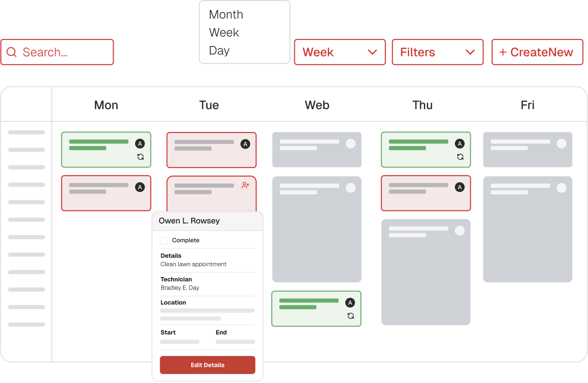
Task: Open the Filters dropdown
Action: 437,52
